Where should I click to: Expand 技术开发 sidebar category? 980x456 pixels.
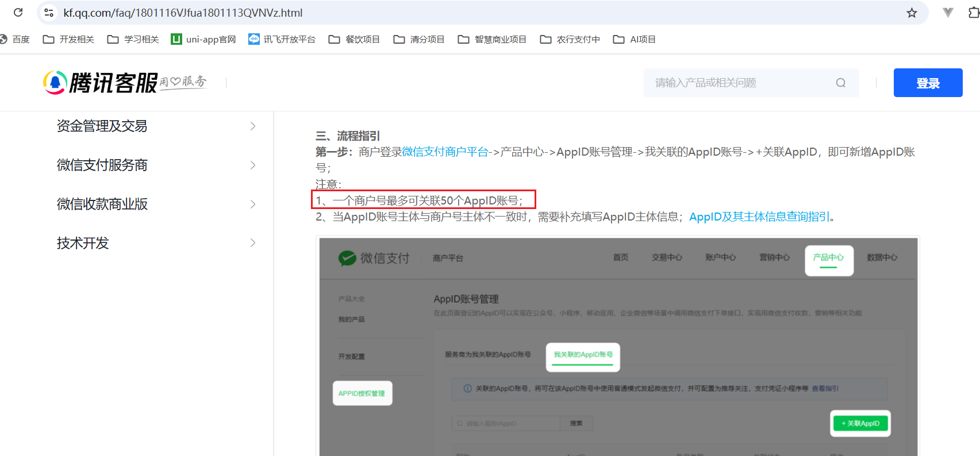[156, 243]
